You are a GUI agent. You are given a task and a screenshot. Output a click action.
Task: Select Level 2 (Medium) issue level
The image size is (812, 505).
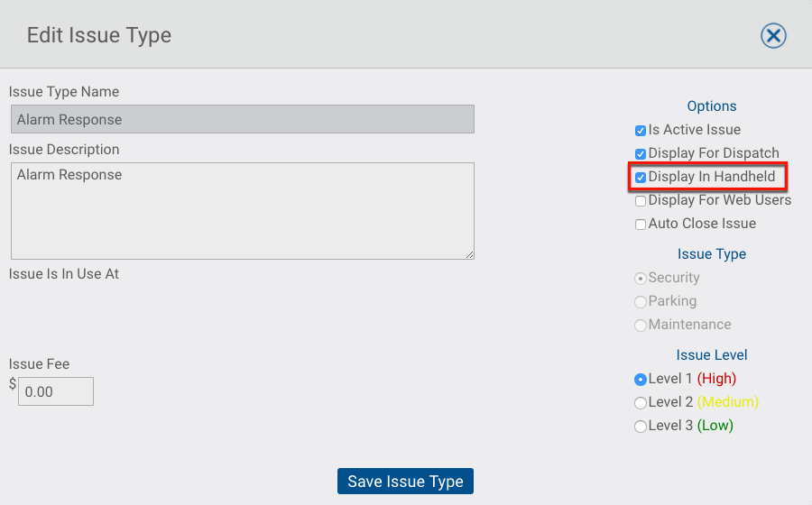(x=641, y=402)
